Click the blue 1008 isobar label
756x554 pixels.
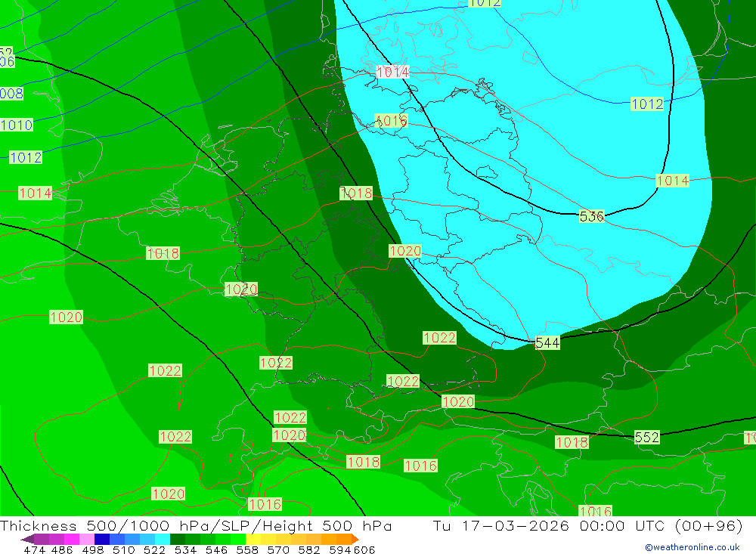(11, 94)
